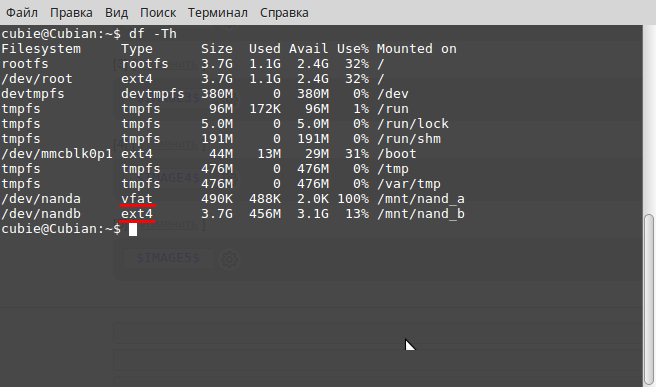This screenshot has height=387, width=656.
Task: Click the underlined 'vfat' type
Action: point(137,199)
